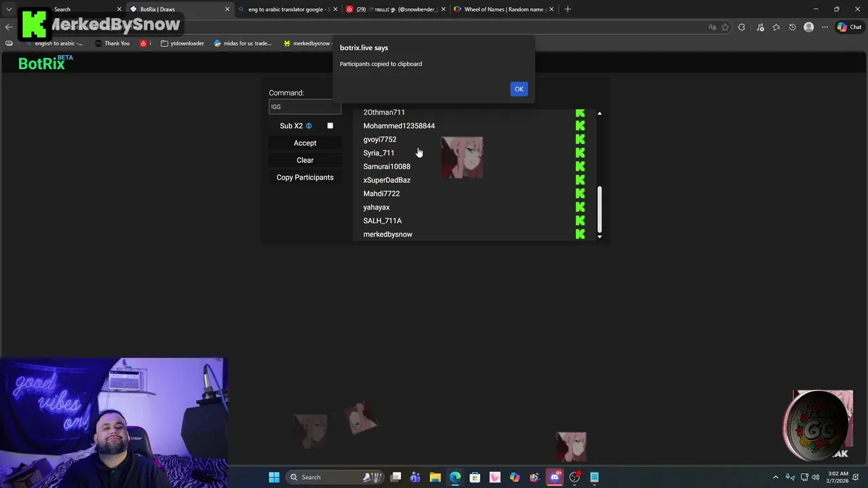Open Discord from the taskbar
This screenshot has height=488, width=868.
[555, 477]
